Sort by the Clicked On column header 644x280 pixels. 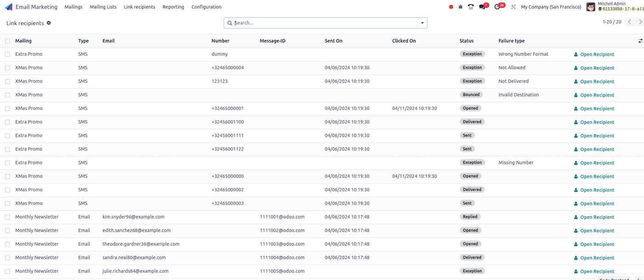[404, 41]
